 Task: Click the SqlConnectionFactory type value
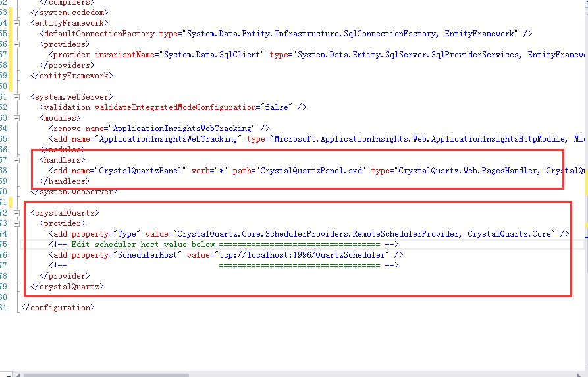[312, 34]
